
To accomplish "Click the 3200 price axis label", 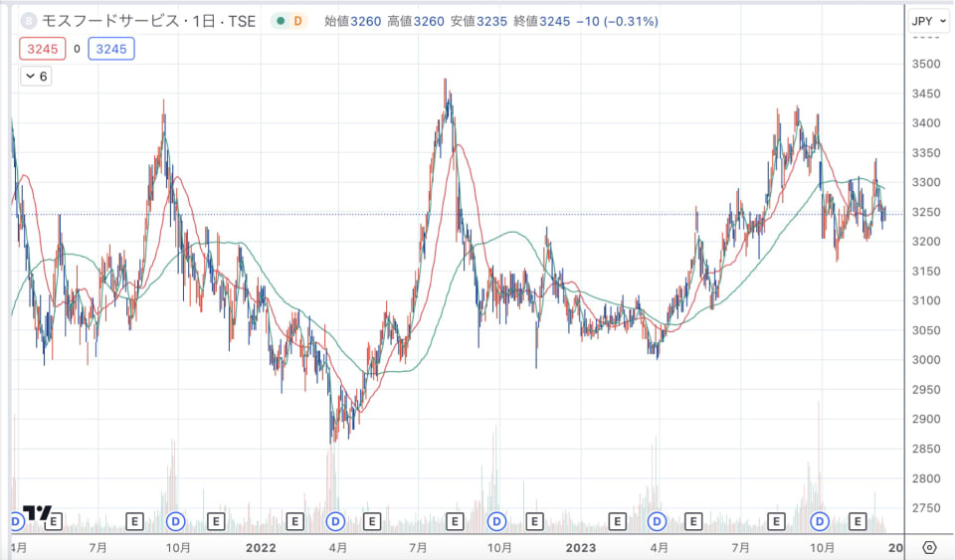I will [926, 242].
